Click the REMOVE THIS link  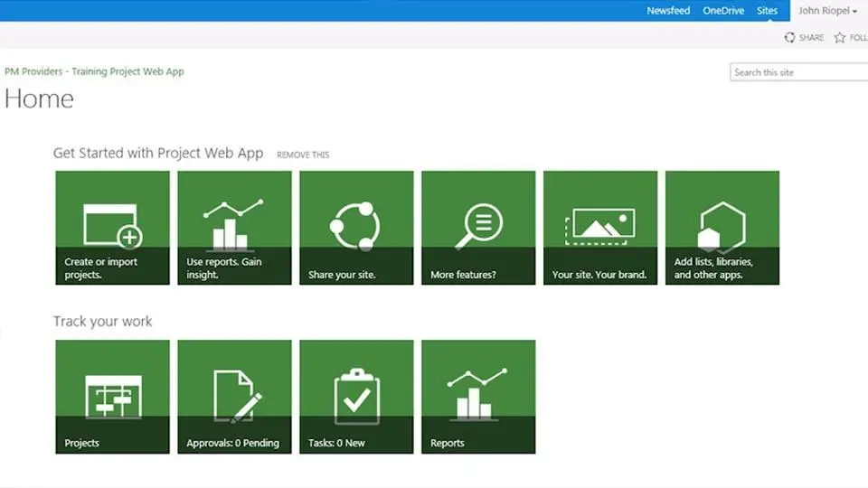[303, 155]
